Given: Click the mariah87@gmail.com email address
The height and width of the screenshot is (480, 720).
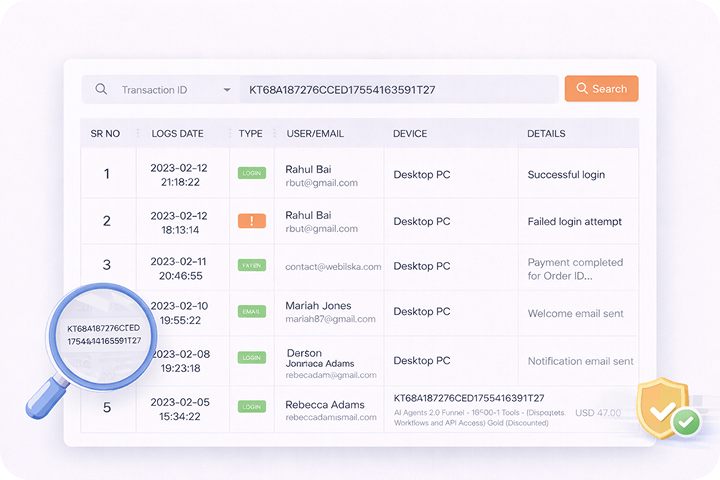Looking at the screenshot, I should 331,320.
